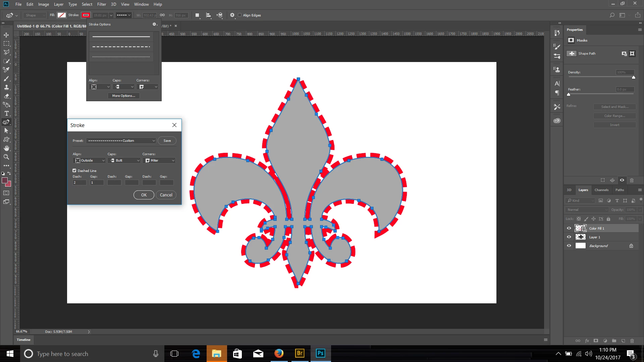
Task: Uncheck the Dashed Line checkbox
Action: (x=74, y=171)
